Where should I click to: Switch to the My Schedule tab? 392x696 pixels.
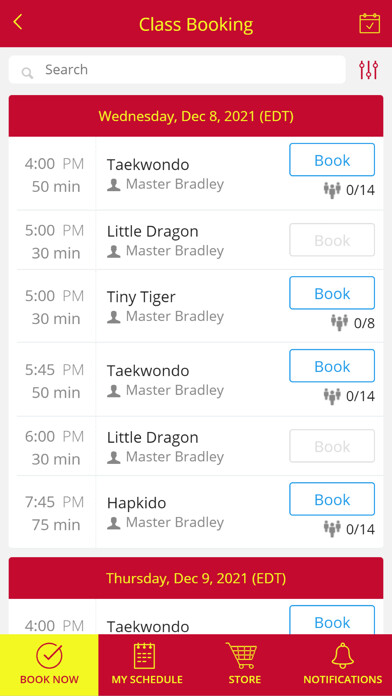(147, 665)
